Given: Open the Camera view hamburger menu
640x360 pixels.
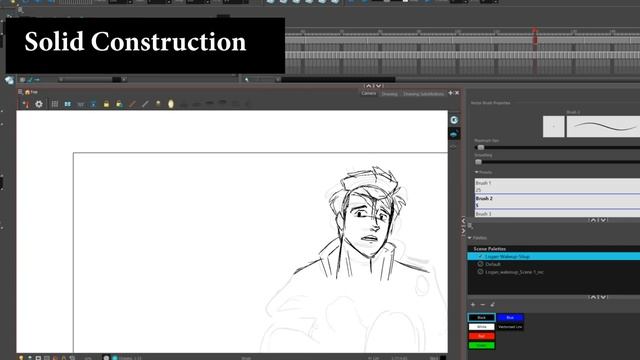Looking at the screenshot, I should coord(20,92).
